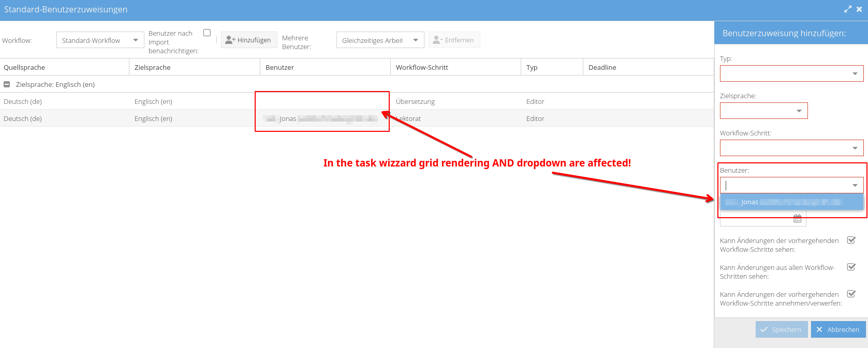Toggle see previous workflow steps changes checkbox
This screenshot has width=868, height=348.
(x=851, y=240)
